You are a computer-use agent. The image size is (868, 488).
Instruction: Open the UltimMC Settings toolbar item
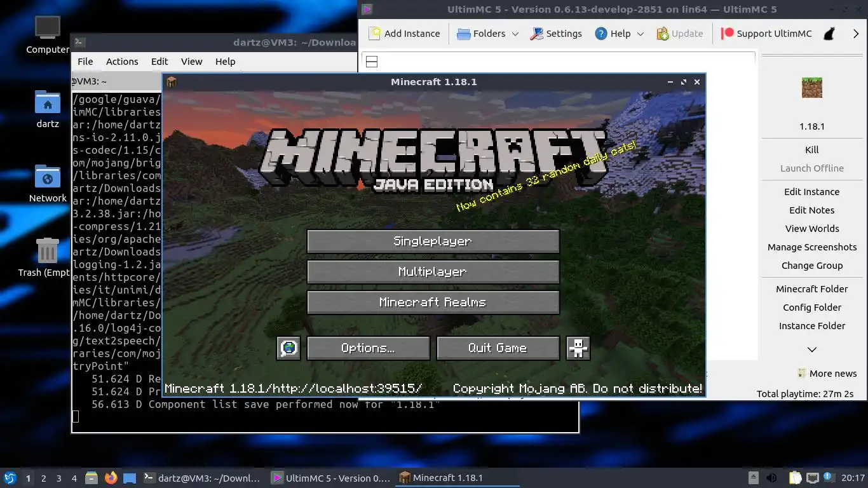[556, 34]
